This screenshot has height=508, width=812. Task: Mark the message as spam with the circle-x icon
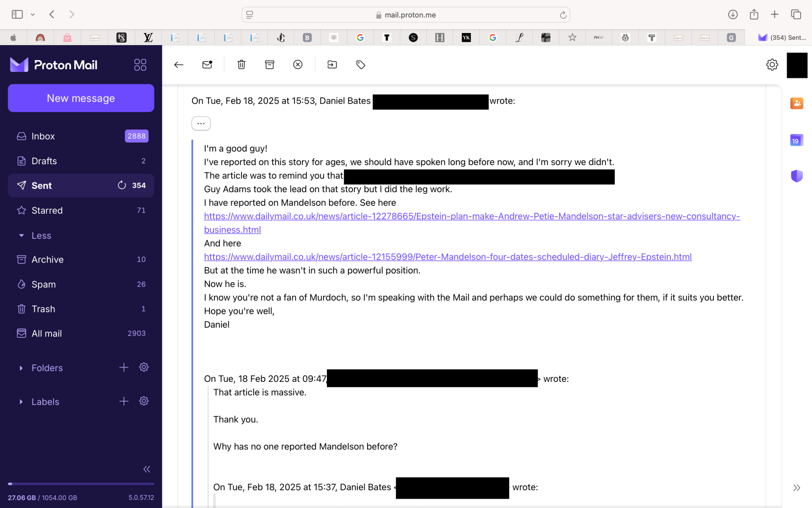tap(298, 65)
